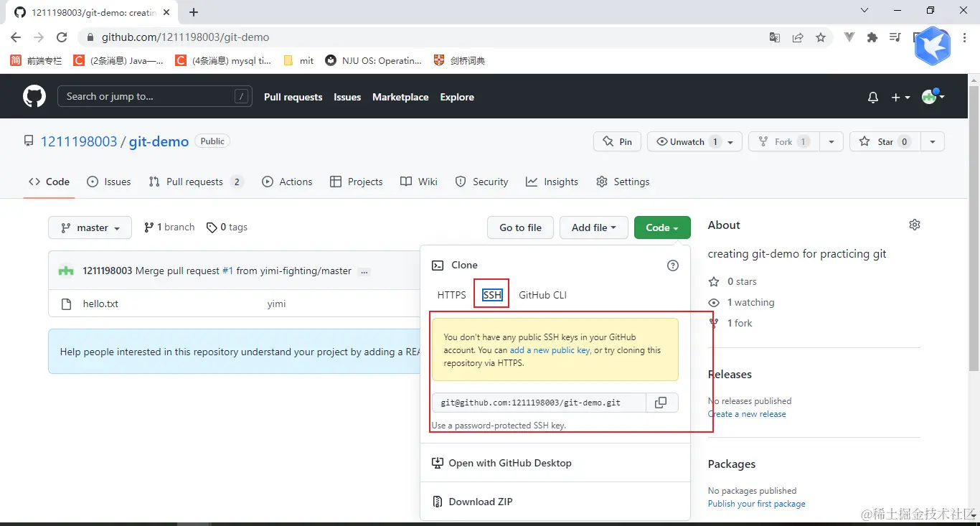Screen dimensions: 980x526
Task: Open the plus create-new dropdown
Action: click(900, 98)
